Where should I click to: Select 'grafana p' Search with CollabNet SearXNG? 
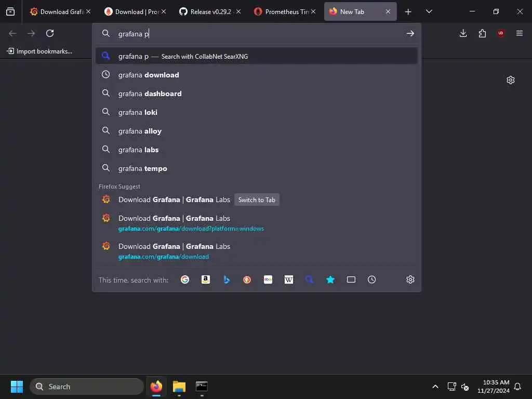pos(257,56)
